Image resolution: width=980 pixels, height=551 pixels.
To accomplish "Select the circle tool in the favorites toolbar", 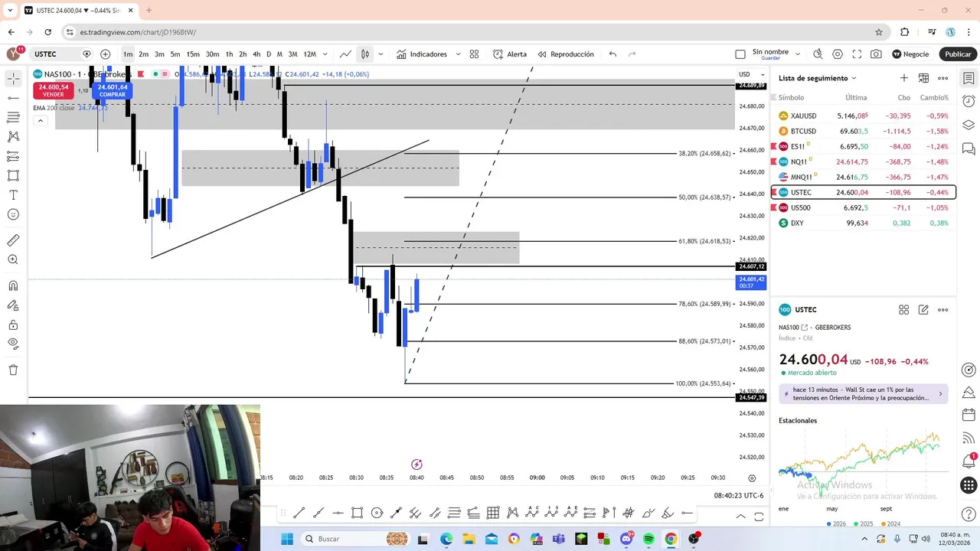I will coord(377,513).
